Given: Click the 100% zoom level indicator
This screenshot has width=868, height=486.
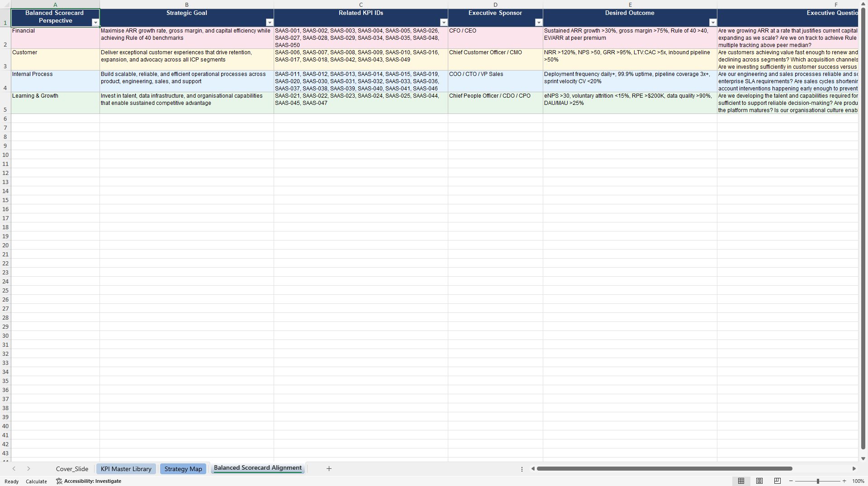Looking at the screenshot, I should pos(858,481).
